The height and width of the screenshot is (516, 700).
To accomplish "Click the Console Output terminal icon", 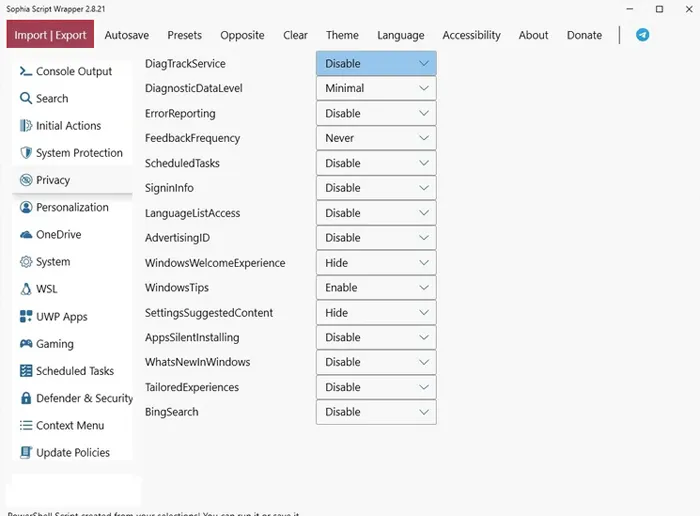I will click(25, 71).
